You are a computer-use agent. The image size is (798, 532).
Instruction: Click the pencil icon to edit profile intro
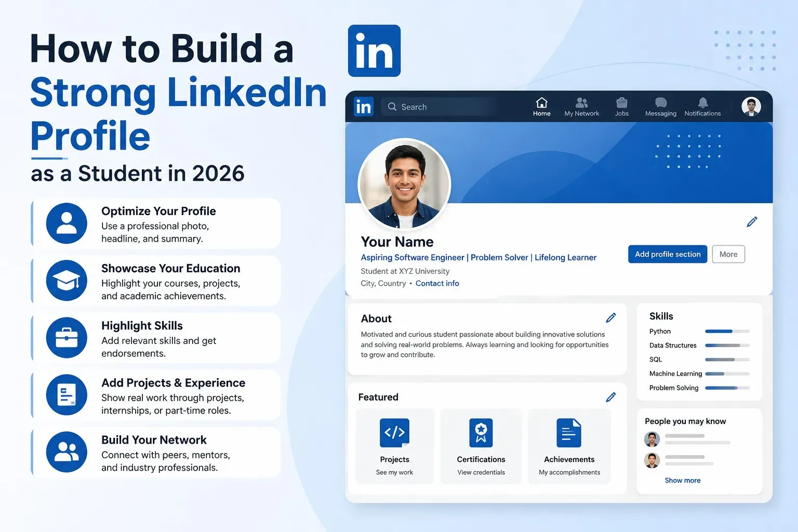click(752, 222)
